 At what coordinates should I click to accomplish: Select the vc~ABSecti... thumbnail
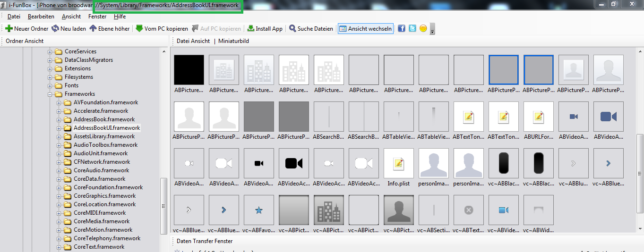(x=434, y=210)
